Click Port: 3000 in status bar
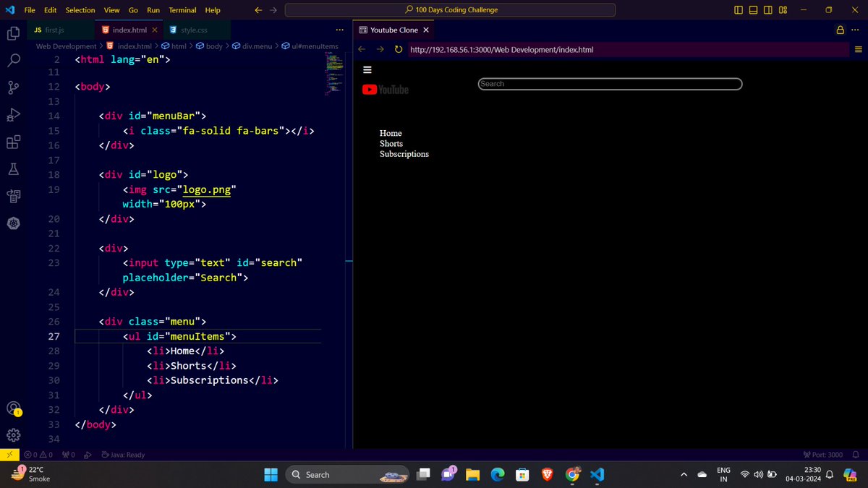868x488 pixels. (823, 455)
